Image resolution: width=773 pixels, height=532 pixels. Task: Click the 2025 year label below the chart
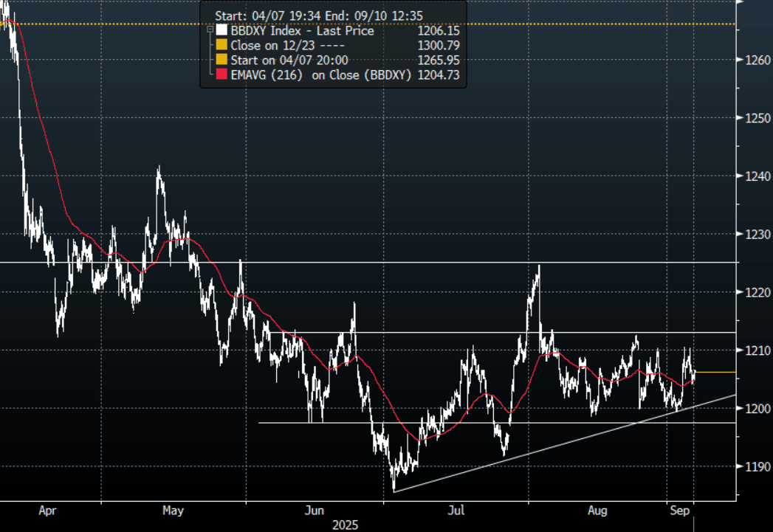click(x=346, y=525)
